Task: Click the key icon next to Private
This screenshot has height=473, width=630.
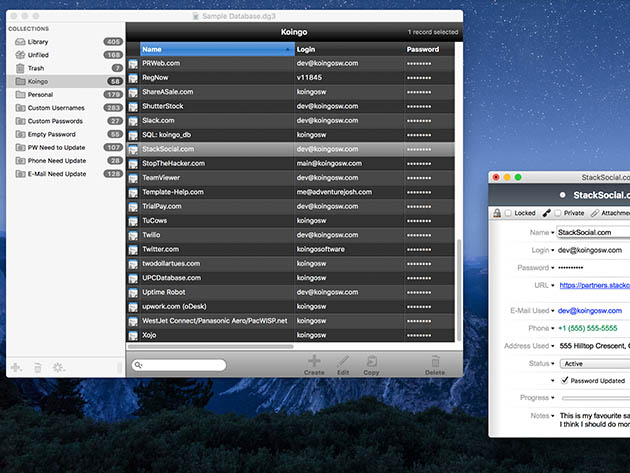Action: 546,213
